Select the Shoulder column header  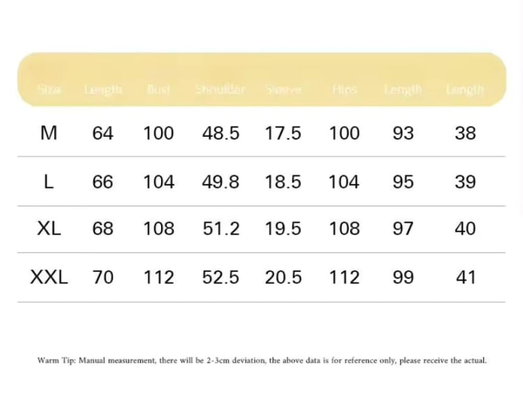click(220, 89)
